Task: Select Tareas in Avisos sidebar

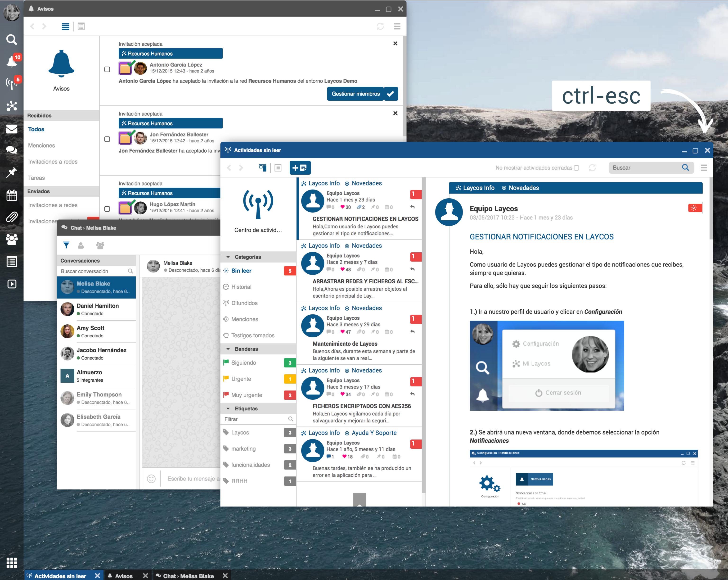Action: click(36, 178)
